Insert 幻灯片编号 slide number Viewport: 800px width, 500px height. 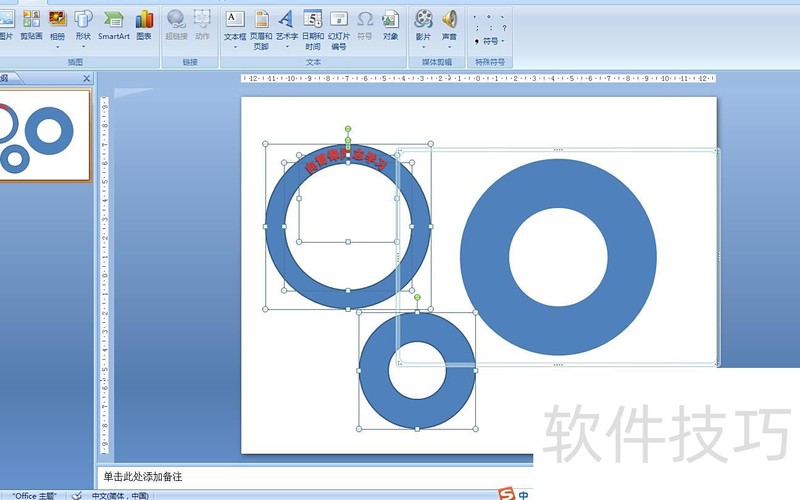(339, 28)
